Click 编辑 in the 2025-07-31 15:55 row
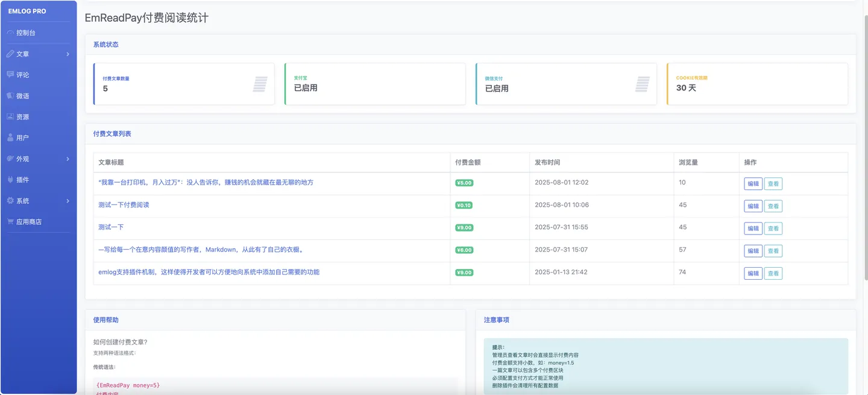This screenshot has height=395, width=868. click(753, 229)
